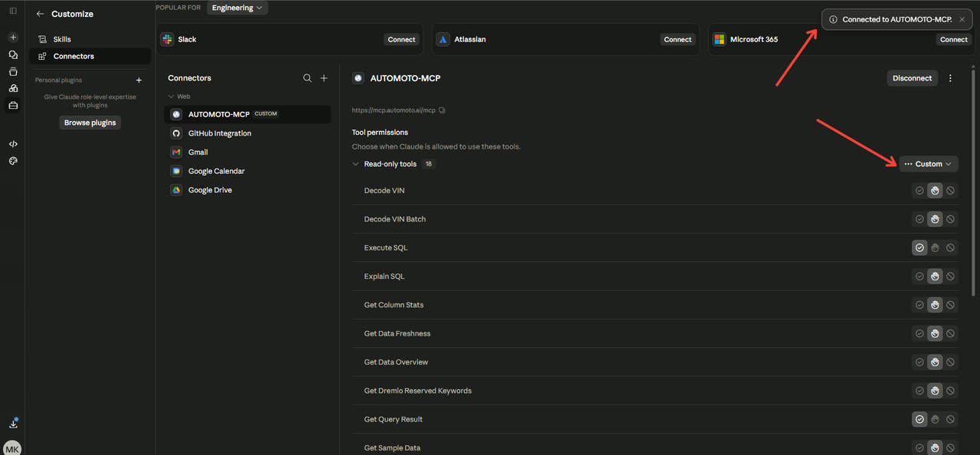This screenshot has width=980, height=455.
Task: Go back using the arrow beside Customize
Action: [41, 14]
